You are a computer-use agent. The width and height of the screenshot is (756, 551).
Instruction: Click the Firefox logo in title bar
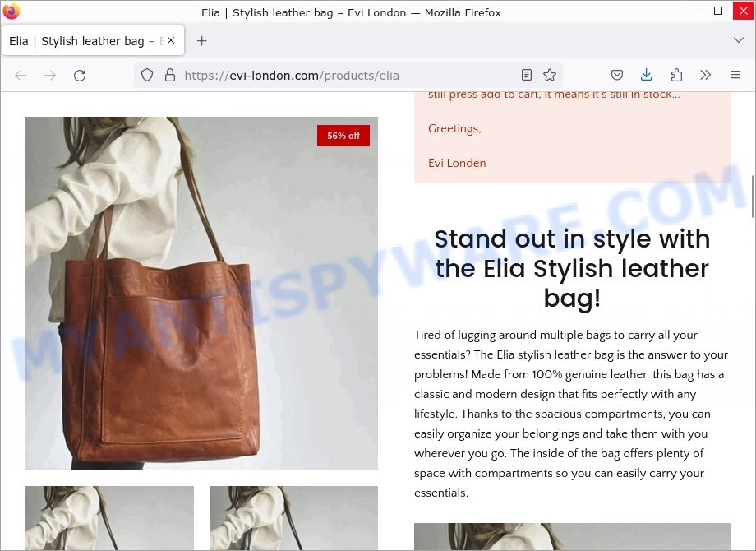click(x=11, y=11)
